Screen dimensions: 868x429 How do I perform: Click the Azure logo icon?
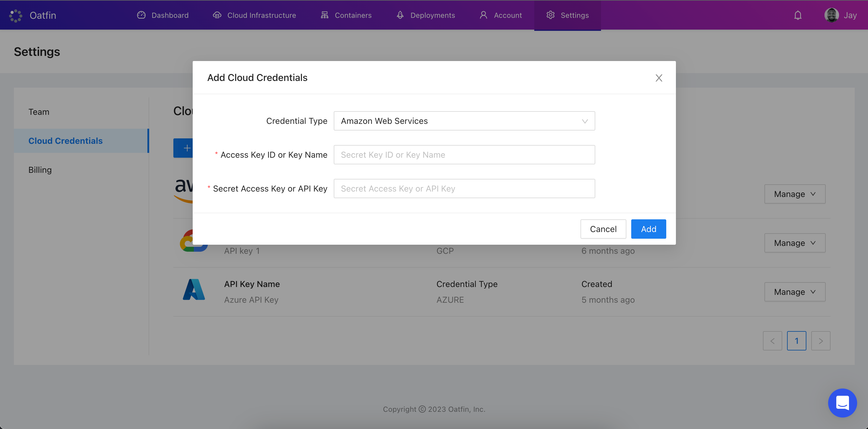pos(194,289)
